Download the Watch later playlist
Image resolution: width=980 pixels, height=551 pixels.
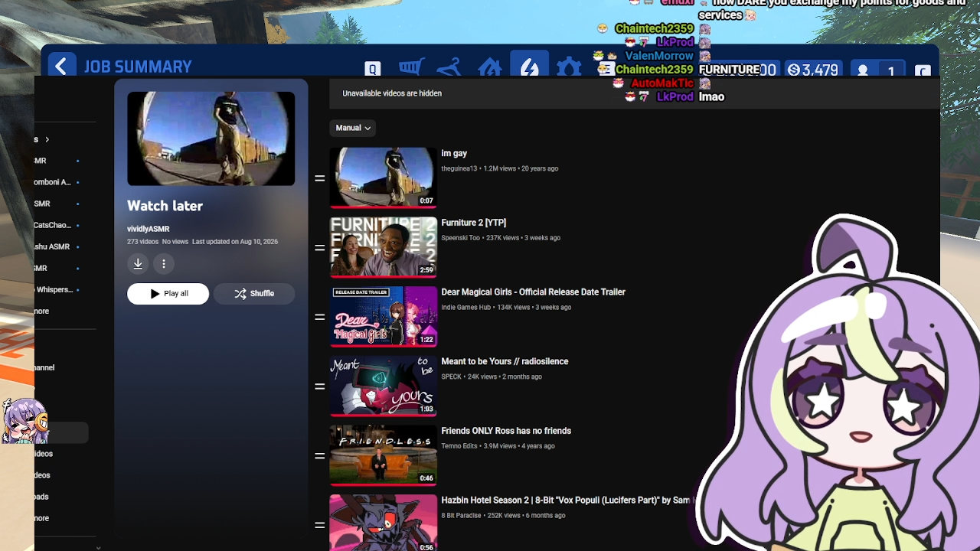[x=138, y=264]
